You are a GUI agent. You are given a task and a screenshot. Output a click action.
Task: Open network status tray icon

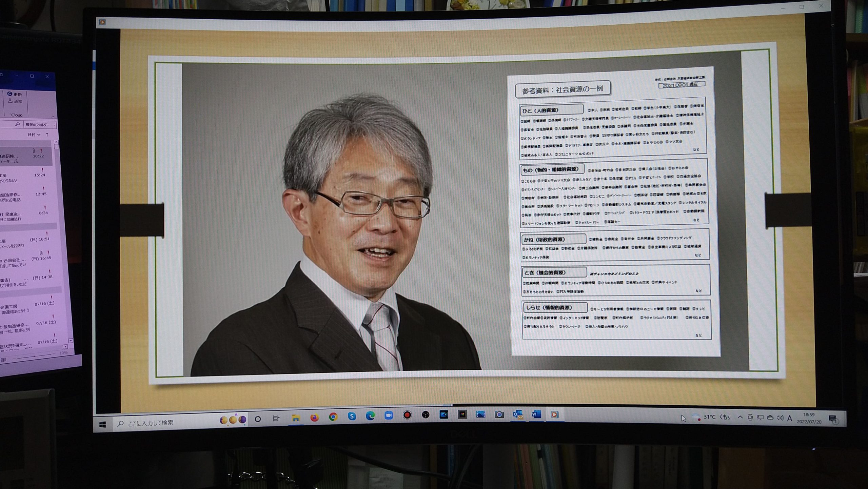(760, 418)
